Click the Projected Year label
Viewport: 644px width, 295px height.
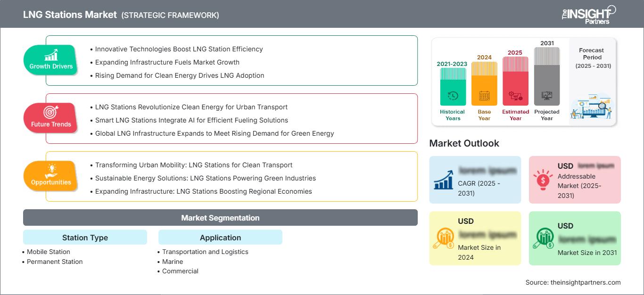[547, 115]
